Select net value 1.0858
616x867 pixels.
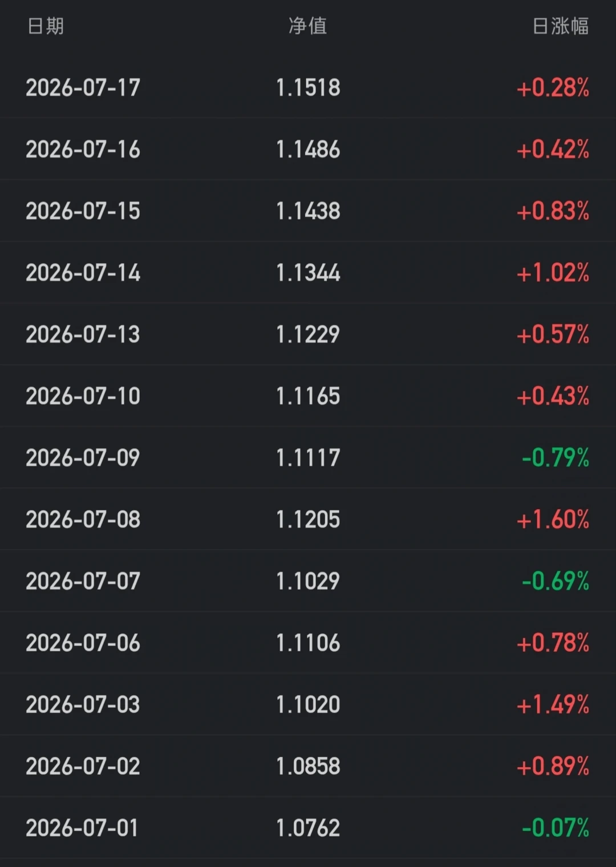(308, 766)
